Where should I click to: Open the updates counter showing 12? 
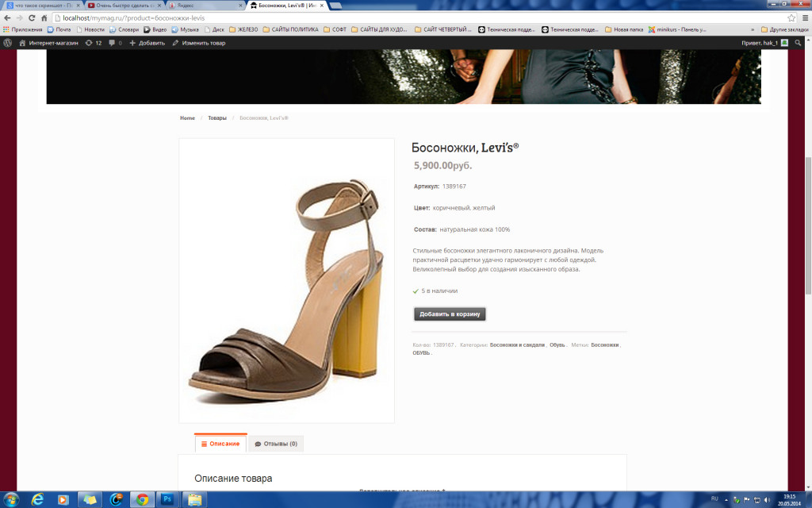[94, 43]
